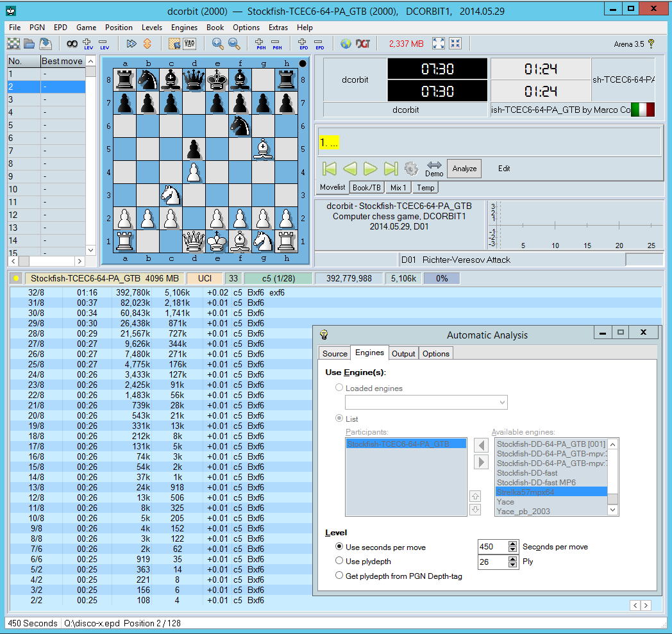
Task: Select Stockfish-DD-fast in available engines
Action: pyautogui.click(x=551, y=473)
